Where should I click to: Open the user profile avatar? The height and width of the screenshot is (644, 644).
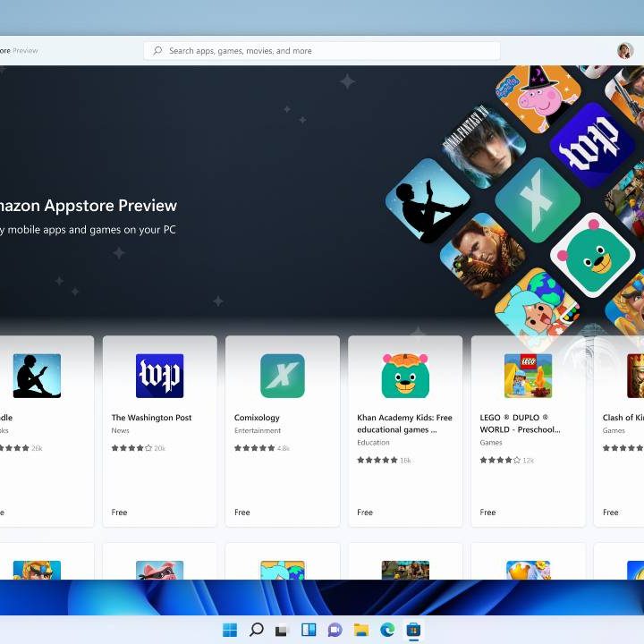pyautogui.click(x=624, y=50)
